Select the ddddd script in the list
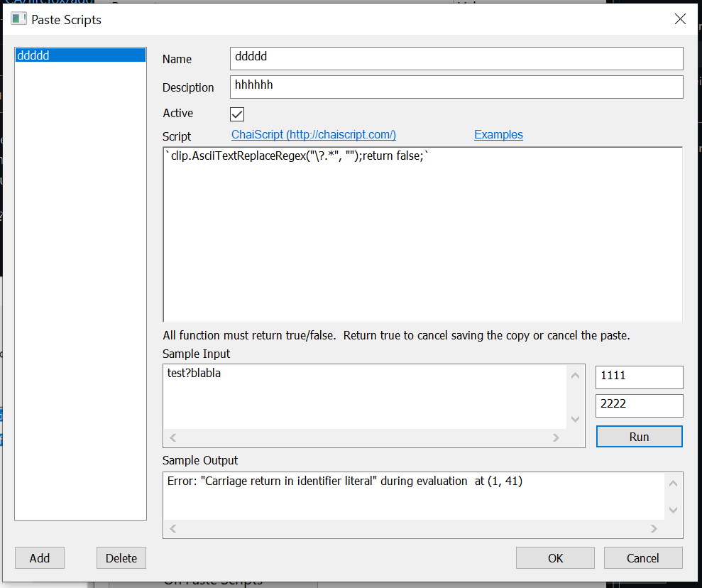Screen dimensions: 702x588 point(81,55)
